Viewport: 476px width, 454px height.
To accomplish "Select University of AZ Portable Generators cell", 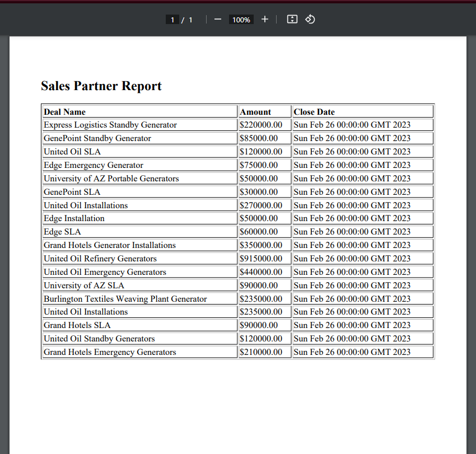I will click(x=140, y=178).
